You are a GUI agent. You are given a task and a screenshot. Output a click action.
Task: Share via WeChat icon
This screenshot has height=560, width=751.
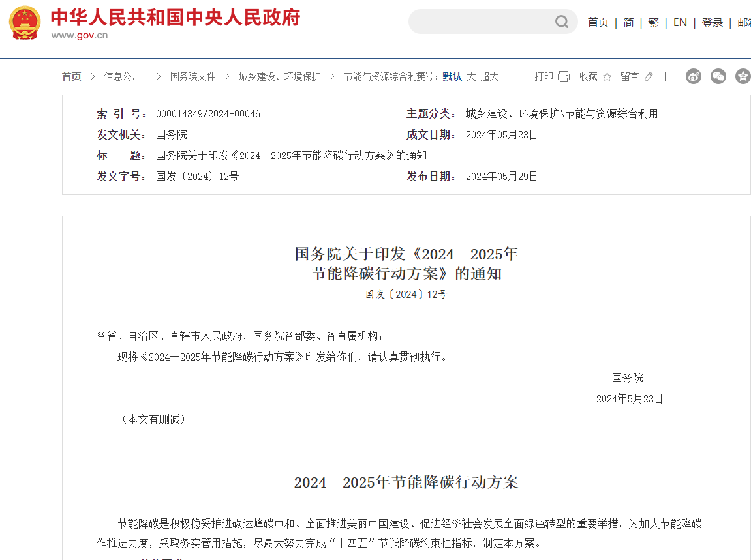point(718,76)
